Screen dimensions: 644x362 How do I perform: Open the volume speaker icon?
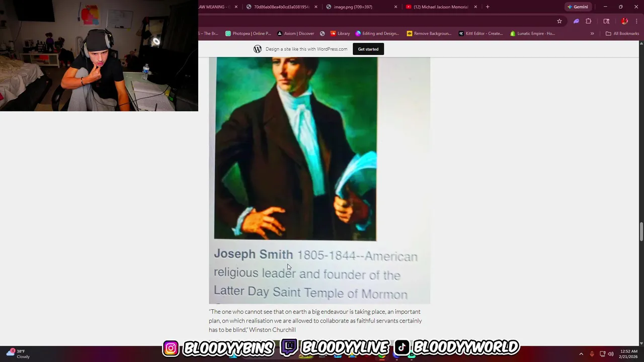tap(611, 354)
